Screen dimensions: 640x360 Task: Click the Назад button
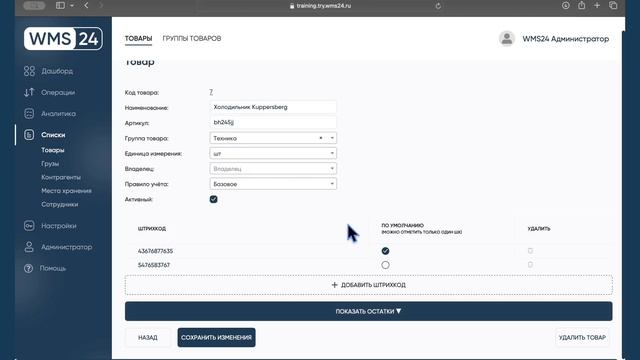(148, 338)
